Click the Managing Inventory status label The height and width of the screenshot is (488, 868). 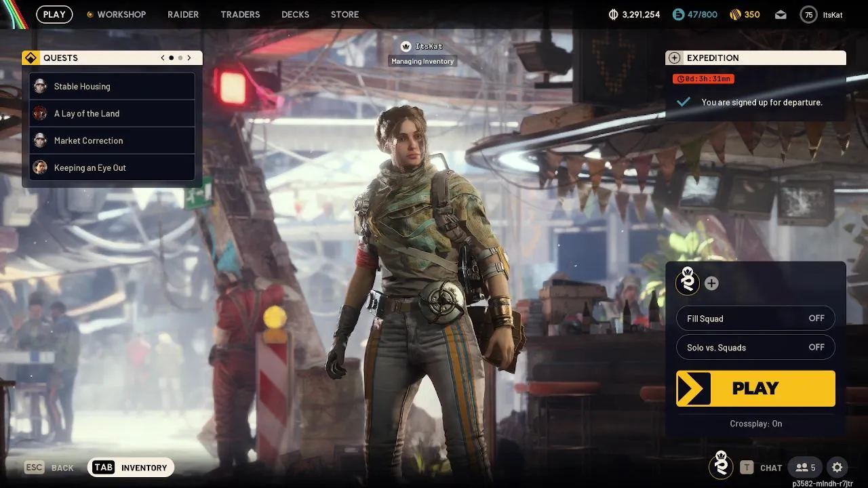tap(422, 61)
